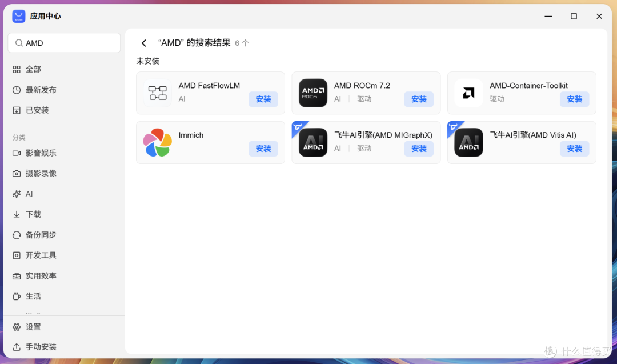Install 飞牛AI引擎(AMD Vitis AI)

point(575,149)
